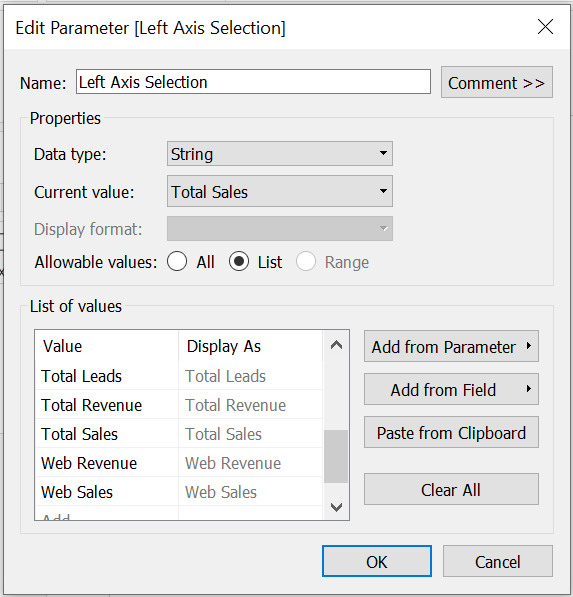Open the Current value dropdown
The image size is (573, 597).
pyautogui.click(x=280, y=192)
